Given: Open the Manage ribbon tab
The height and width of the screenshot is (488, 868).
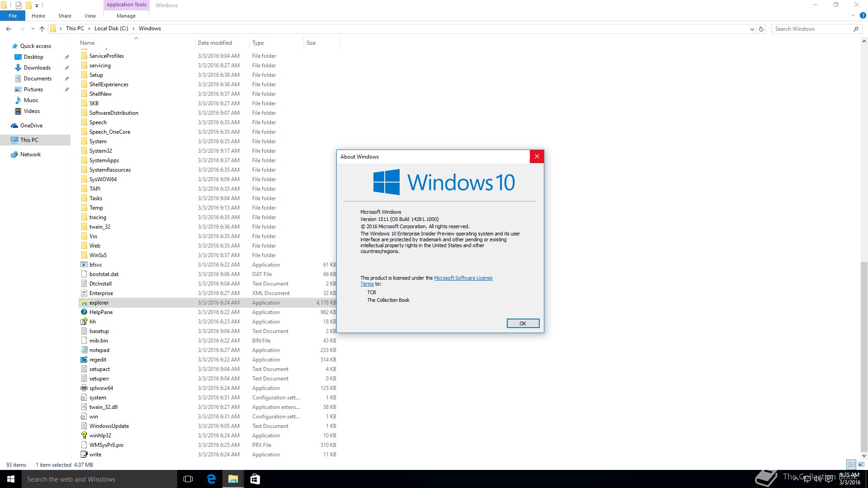Looking at the screenshot, I should click(126, 16).
